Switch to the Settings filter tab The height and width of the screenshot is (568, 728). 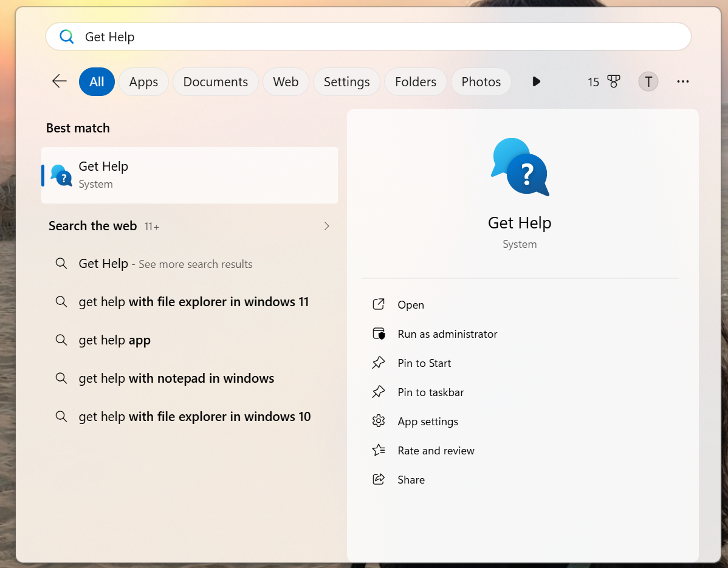[x=346, y=81]
